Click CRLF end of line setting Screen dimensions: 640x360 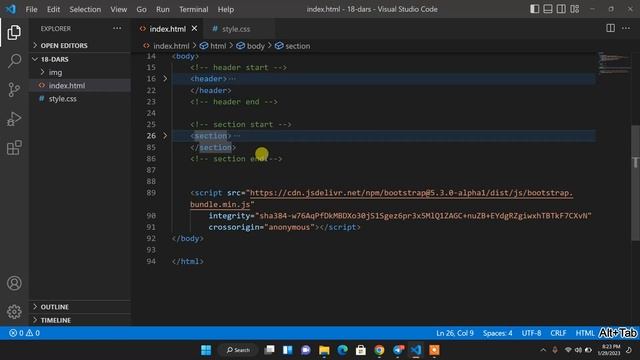pyautogui.click(x=558, y=333)
